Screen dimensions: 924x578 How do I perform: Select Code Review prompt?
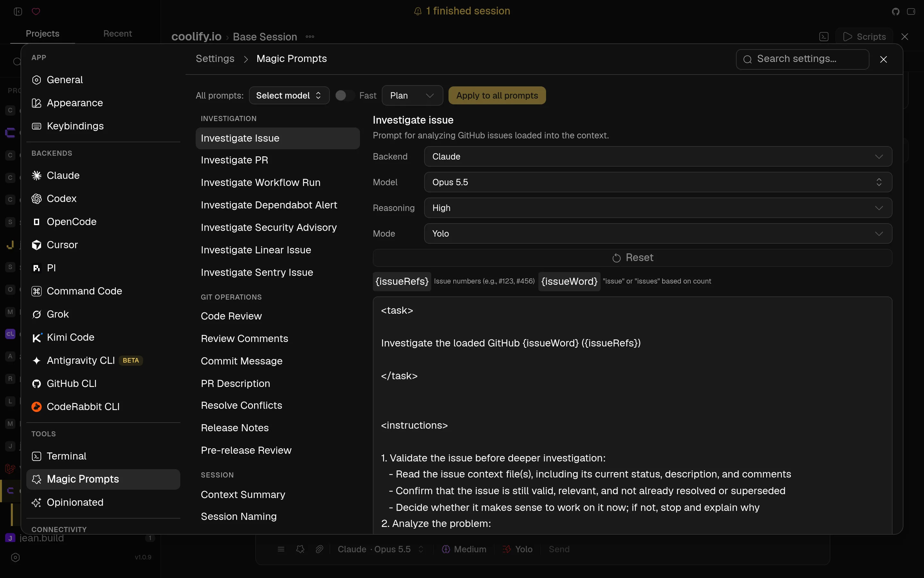[x=278, y=316]
